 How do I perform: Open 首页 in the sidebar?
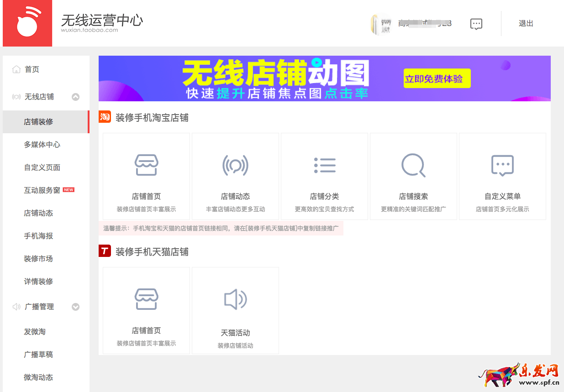[x=32, y=69]
